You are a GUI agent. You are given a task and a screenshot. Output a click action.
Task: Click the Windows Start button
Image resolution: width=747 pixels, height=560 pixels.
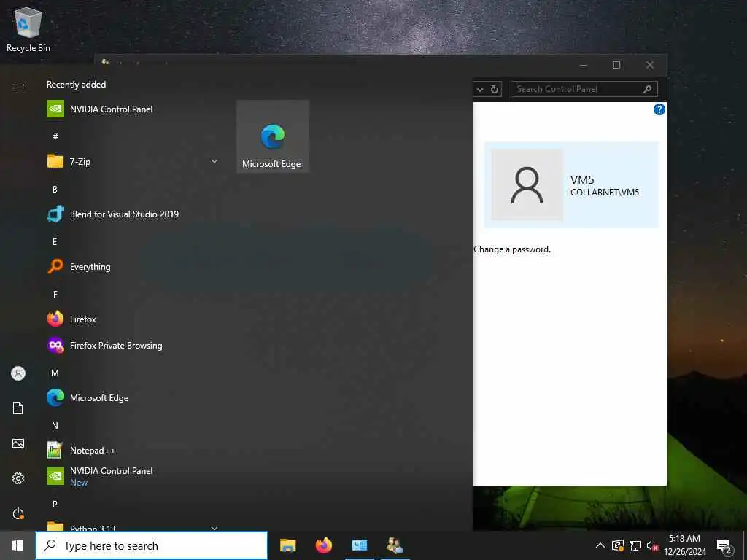(x=18, y=545)
